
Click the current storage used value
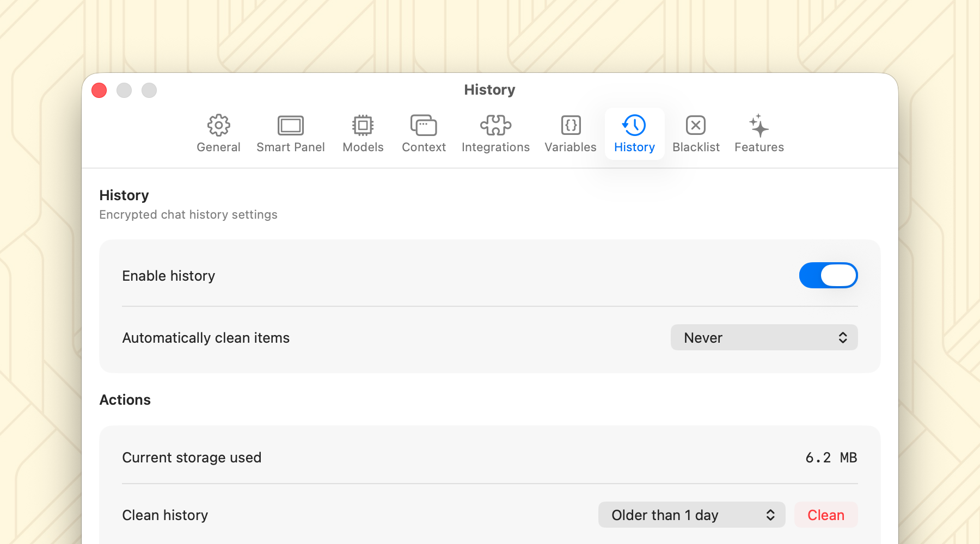pos(830,458)
